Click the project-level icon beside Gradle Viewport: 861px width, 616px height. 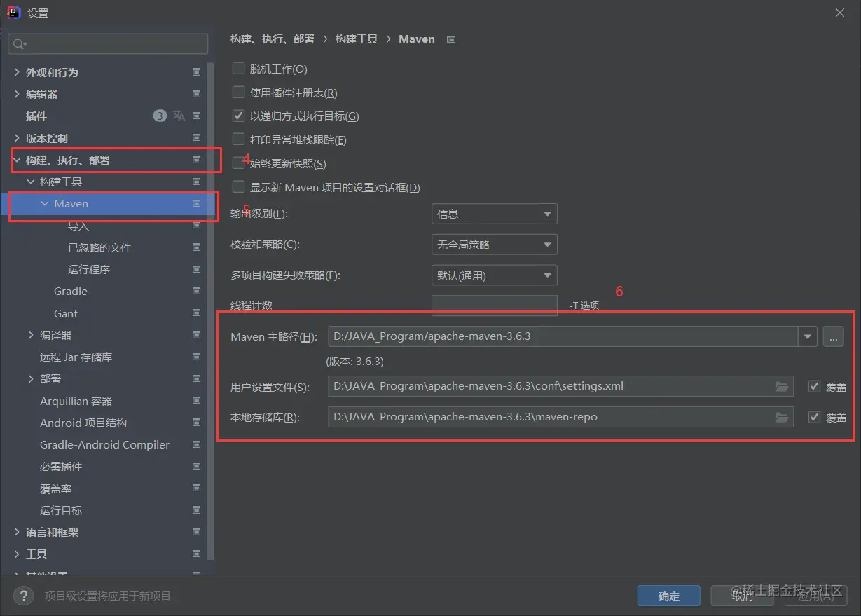pyautogui.click(x=197, y=291)
